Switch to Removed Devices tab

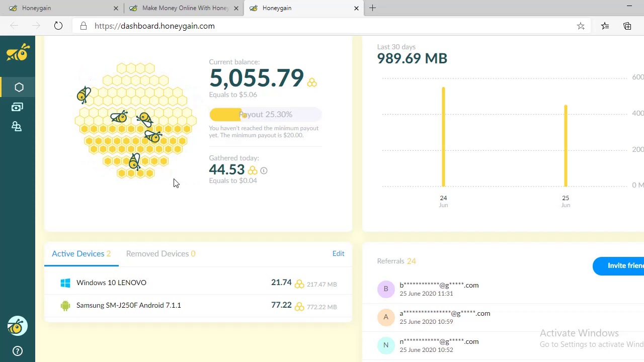[x=160, y=254]
